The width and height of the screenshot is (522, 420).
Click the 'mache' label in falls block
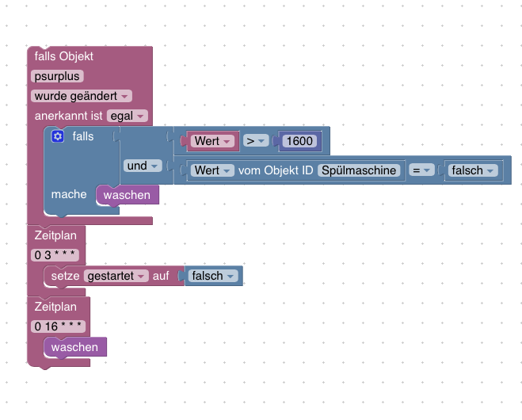click(69, 194)
